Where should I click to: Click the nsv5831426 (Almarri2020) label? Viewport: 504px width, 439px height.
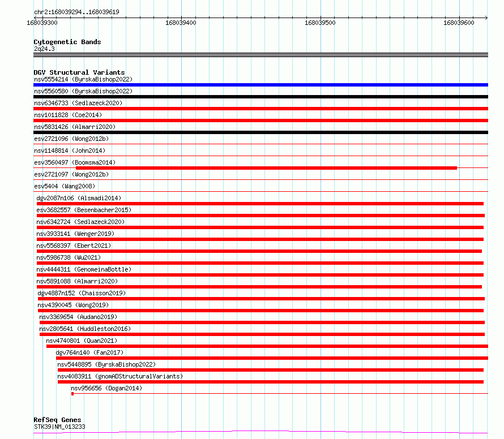pos(75,127)
